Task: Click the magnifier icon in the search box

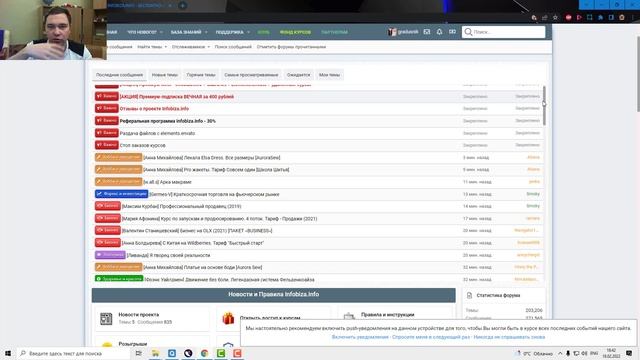Action: (468, 32)
